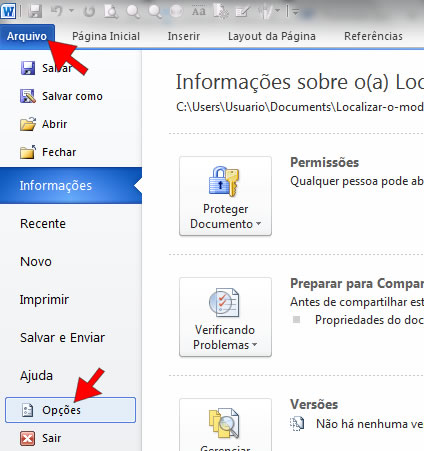This screenshot has width=424, height=451.
Task: Open the Inserir ribbon tab
Action: 184,36
